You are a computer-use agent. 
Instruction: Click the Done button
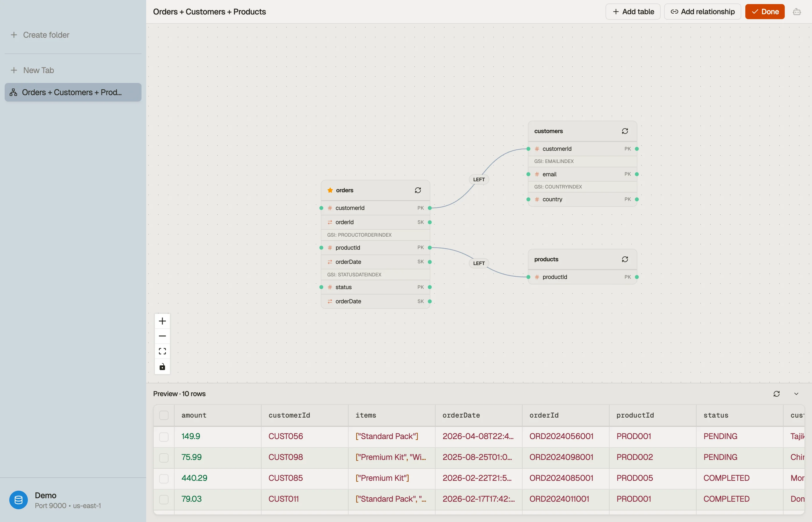coord(765,12)
